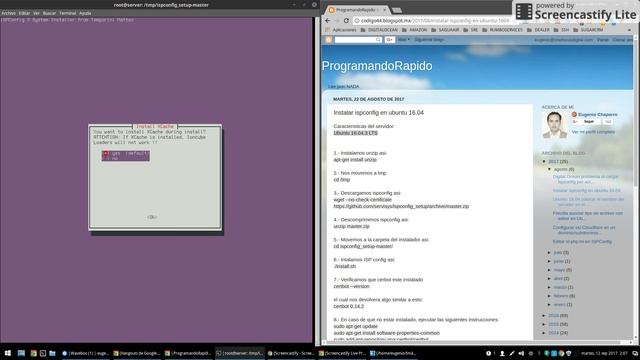The height and width of the screenshot is (360, 640).
Task: Reload the blog page in Chrome
Action: click(x=346, y=20)
